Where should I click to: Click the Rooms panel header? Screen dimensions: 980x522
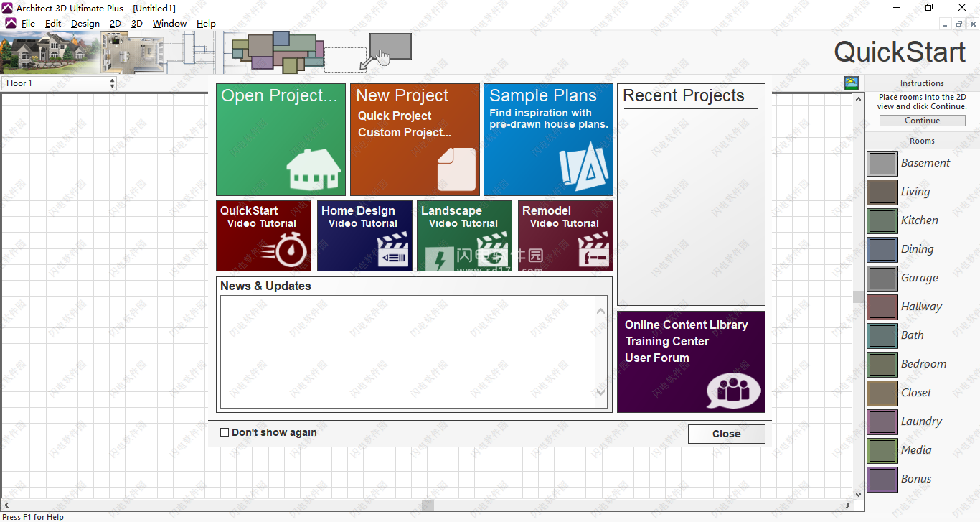(922, 141)
